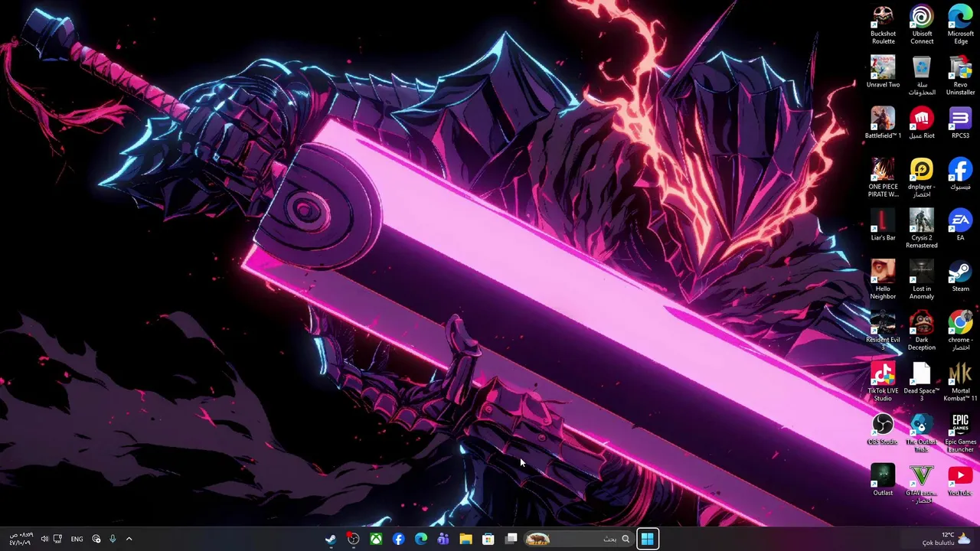Select the GTAVLauncher desktop shortcut

[922, 484]
